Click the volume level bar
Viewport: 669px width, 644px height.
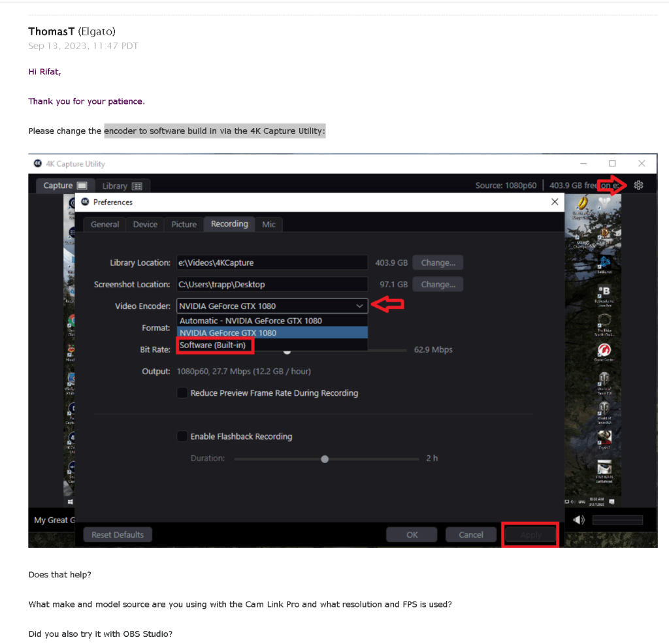(x=617, y=520)
